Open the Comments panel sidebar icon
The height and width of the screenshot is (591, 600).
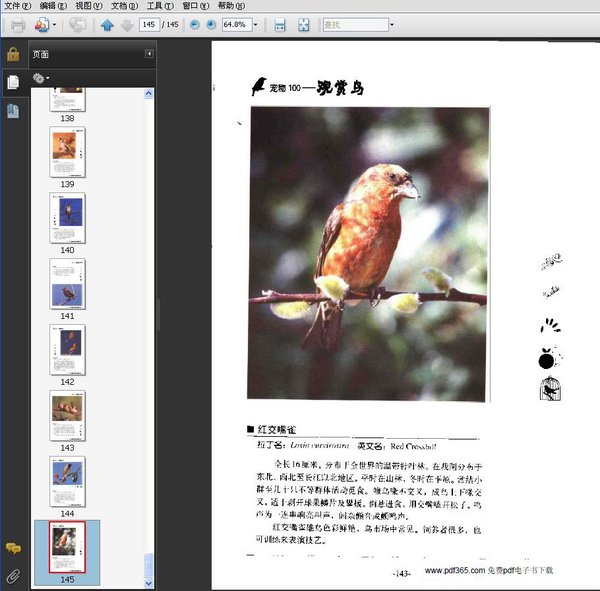click(13, 549)
